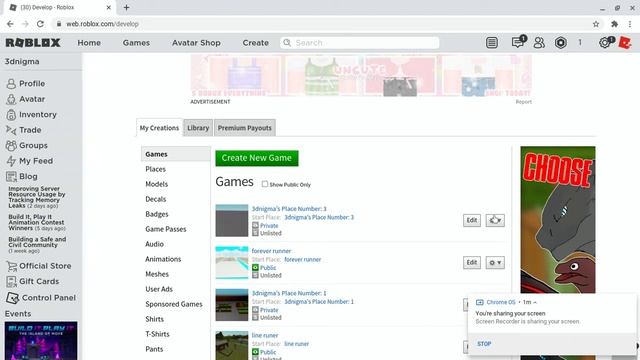
Task: Open 3dnigma's Place Number: 1 title link
Action: (289, 293)
